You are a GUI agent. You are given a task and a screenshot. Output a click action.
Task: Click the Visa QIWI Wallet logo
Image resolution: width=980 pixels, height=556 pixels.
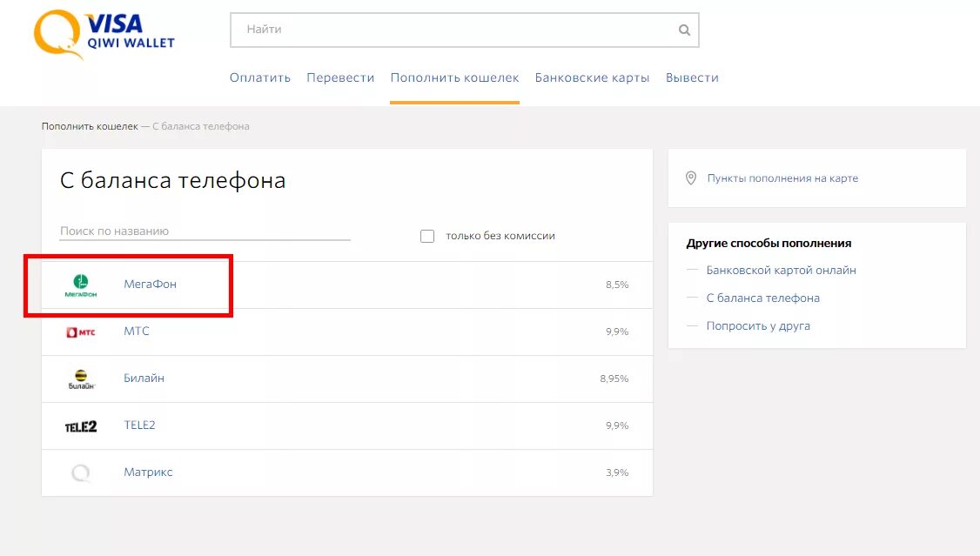[x=104, y=34]
